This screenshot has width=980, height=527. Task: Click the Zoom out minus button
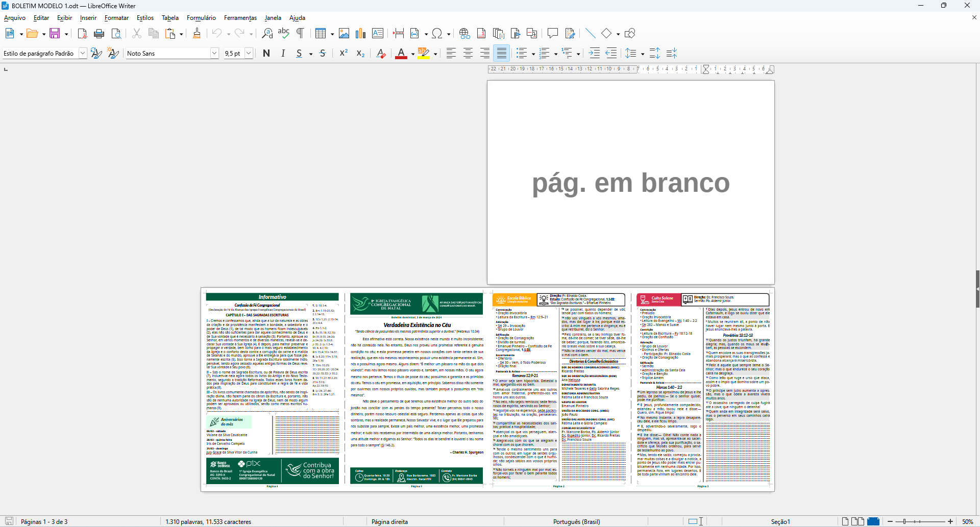pyautogui.click(x=890, y=521)
